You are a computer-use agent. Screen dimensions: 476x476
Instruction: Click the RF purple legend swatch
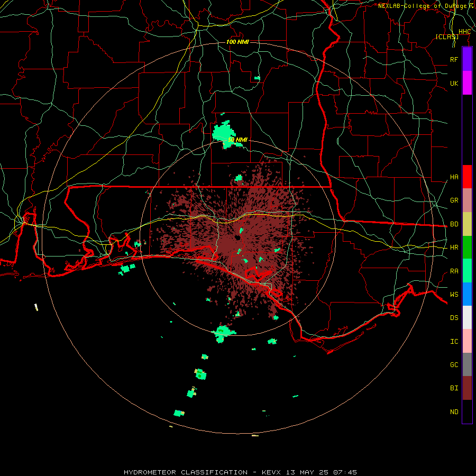tap(467, 59)
